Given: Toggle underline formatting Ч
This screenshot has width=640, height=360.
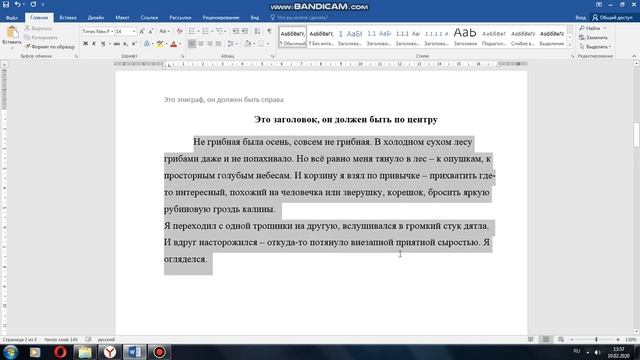Looking at the screenshot, I should (103, 44).
